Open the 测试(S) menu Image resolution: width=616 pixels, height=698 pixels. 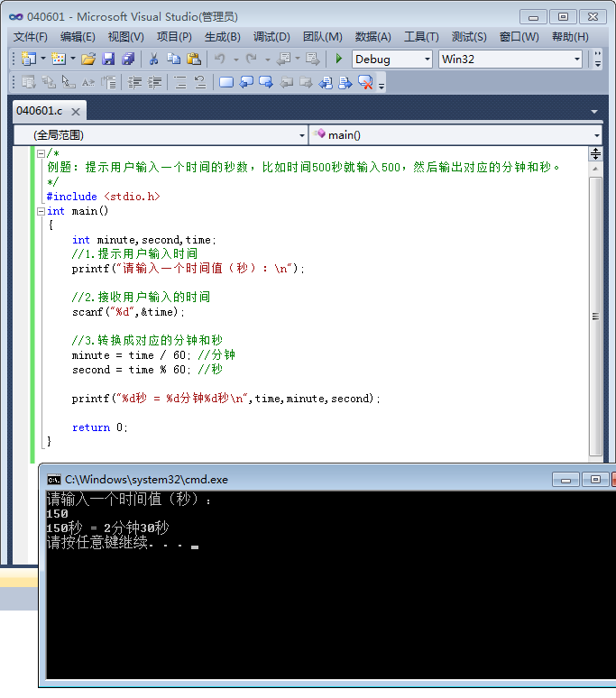[469, 36]
